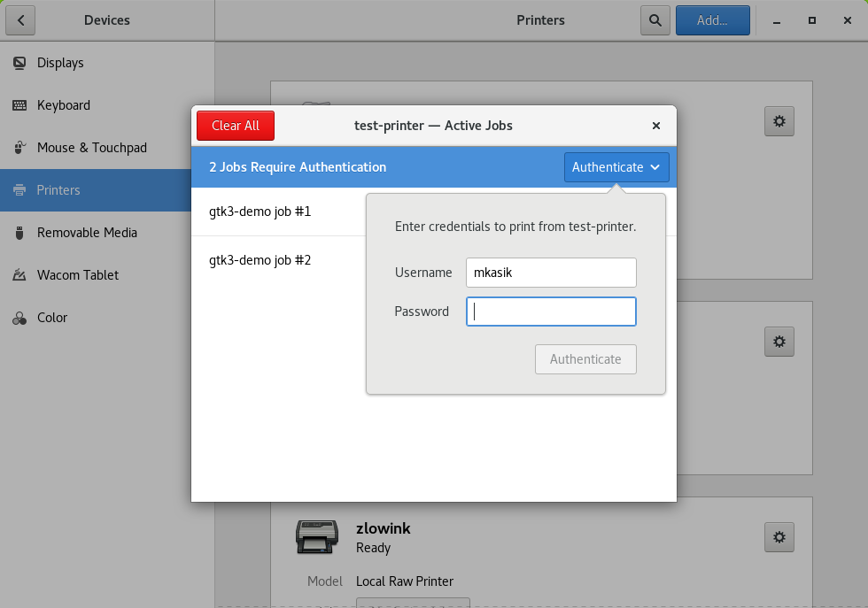This screenshot has width=868, height=608.
Task: Click the Displays monitor icon
Action: pyautogui.click(x=19, y=63)
